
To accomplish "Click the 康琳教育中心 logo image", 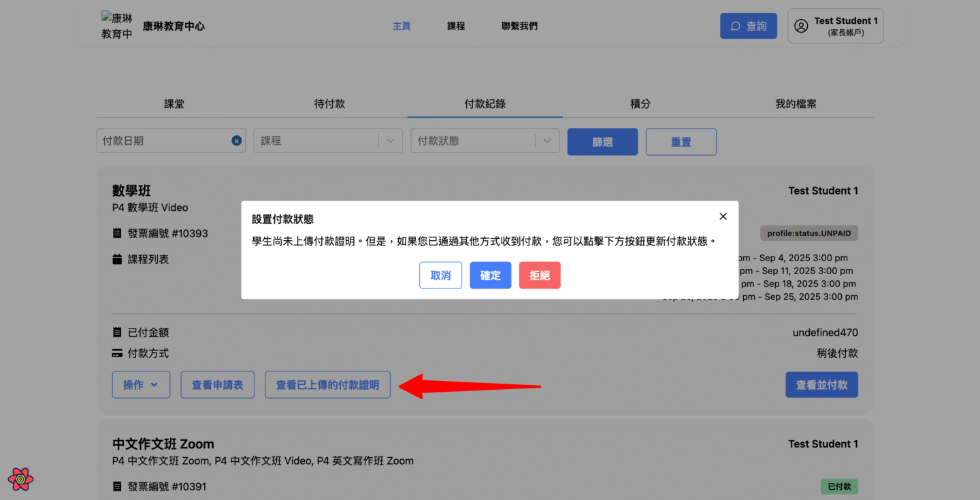I will pyautogui.click(x=116, y=26).
